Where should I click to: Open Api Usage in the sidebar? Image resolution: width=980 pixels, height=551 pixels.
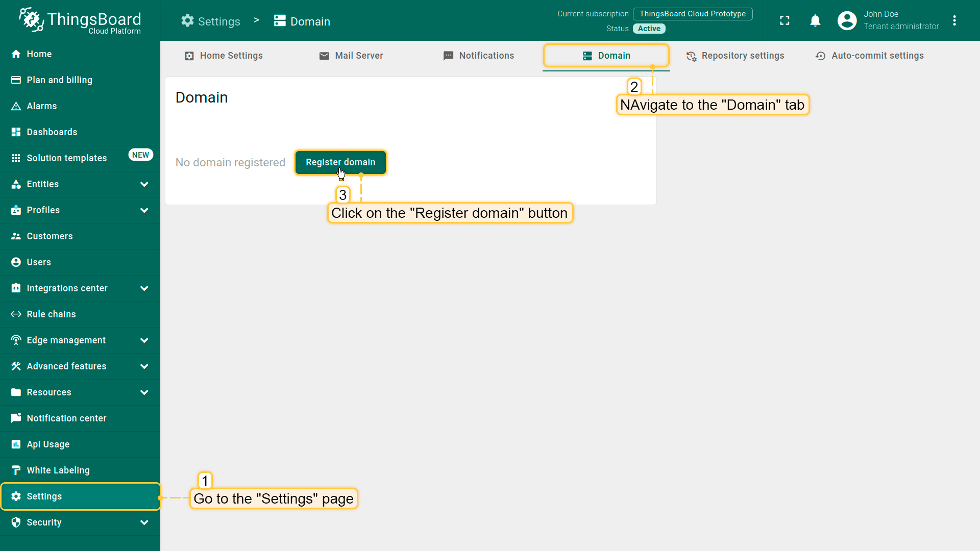pyautogui.click(x=80, y=444)
